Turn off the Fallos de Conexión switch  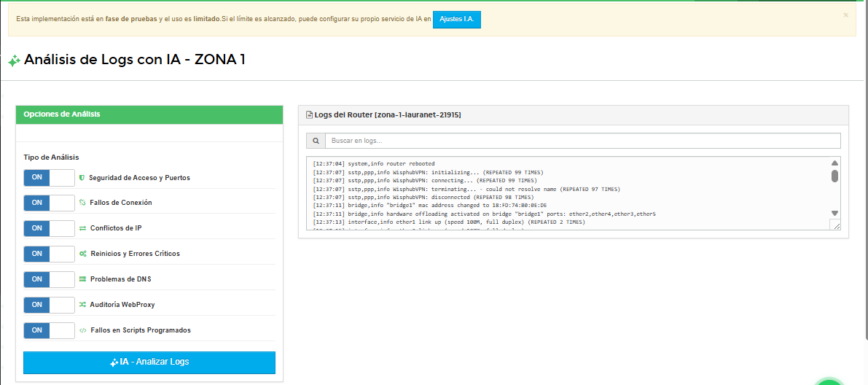[x=49, y=203]
